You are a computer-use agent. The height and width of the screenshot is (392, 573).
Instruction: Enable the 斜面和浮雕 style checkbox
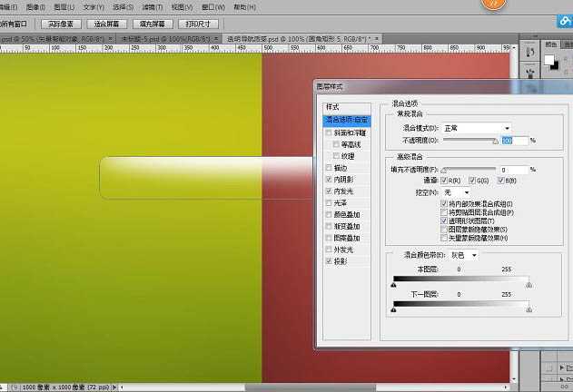pyautogui.click(x=330, y=132)
